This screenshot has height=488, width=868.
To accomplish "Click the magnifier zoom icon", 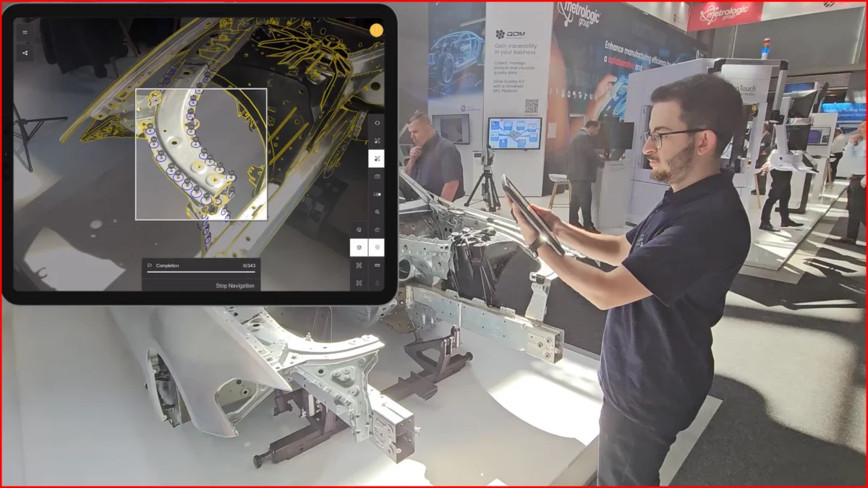I will (377, 212).
